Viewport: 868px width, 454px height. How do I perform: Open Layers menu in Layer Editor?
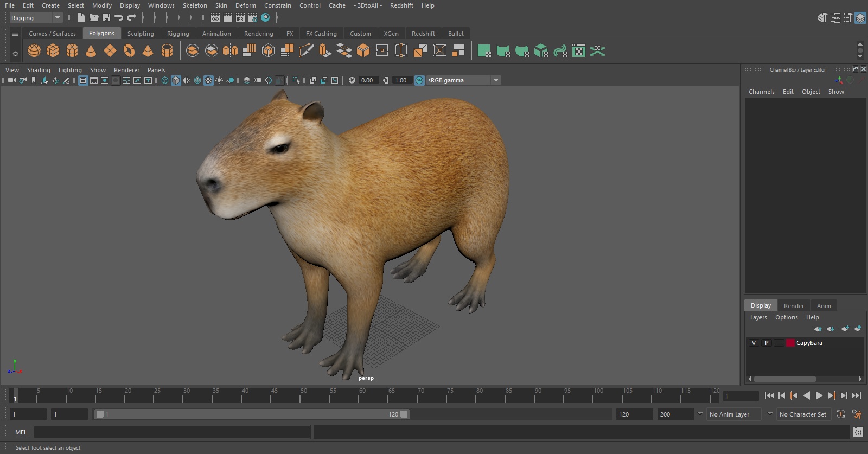pyautogui.click(x=758, y=317)
